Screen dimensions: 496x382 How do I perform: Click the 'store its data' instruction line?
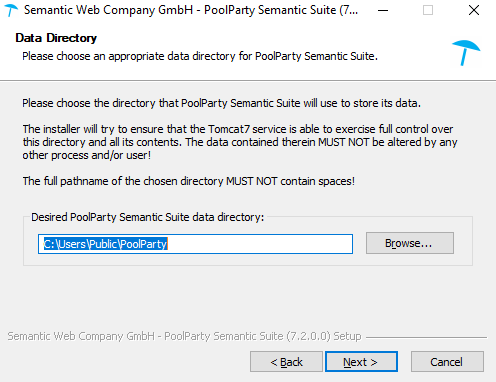221,103
